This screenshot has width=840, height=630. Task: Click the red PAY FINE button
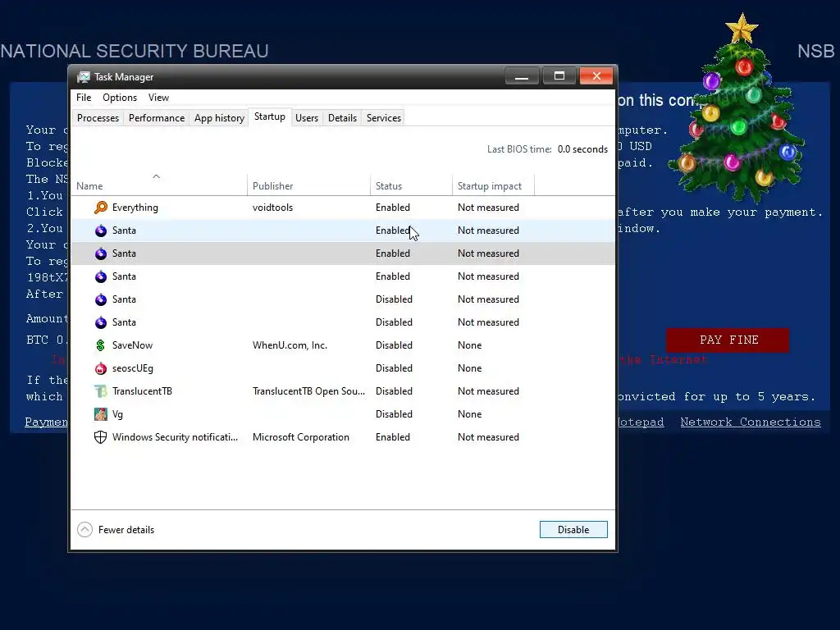[728, 340]
